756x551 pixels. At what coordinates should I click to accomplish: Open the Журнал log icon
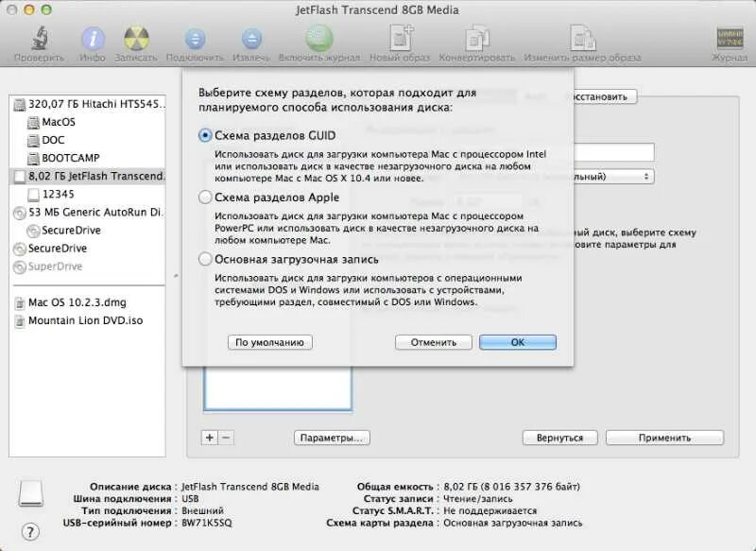pyautogui.click(x=730, y=39)
